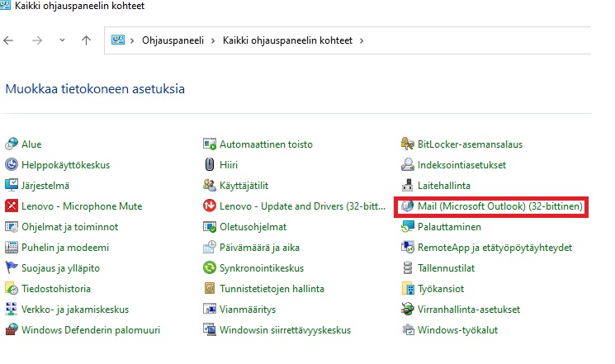
Task: Open the Tallennustilat link
Action: pyautogui.click(x=446, y=268)
